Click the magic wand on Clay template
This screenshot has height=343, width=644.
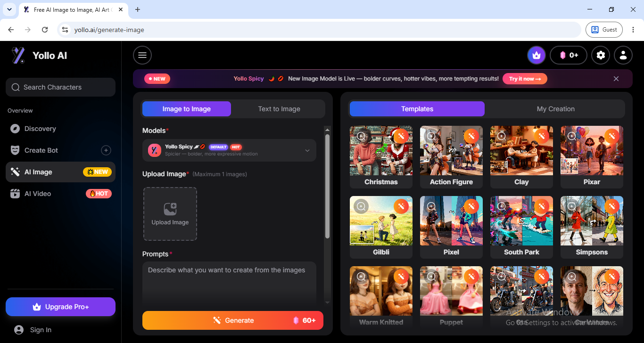(541, 136)
